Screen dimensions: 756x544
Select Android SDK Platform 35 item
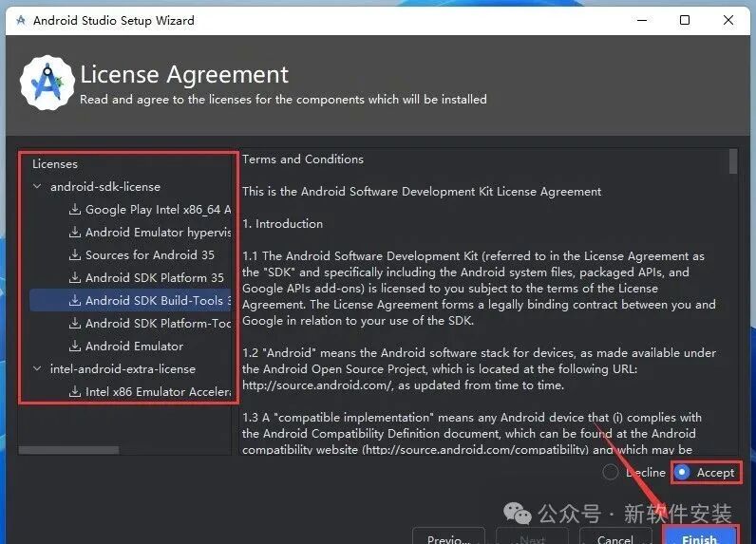tap(131, 277)
